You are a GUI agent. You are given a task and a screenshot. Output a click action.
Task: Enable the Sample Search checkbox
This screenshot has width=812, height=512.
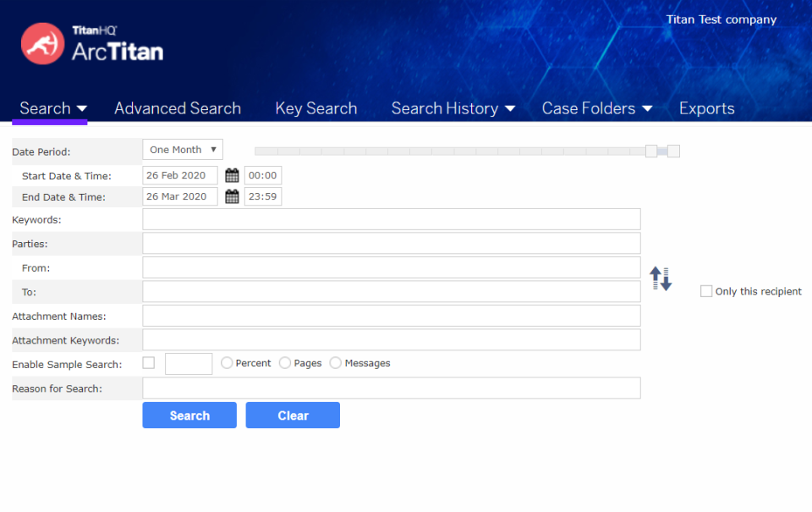click(x=148, y=362)
